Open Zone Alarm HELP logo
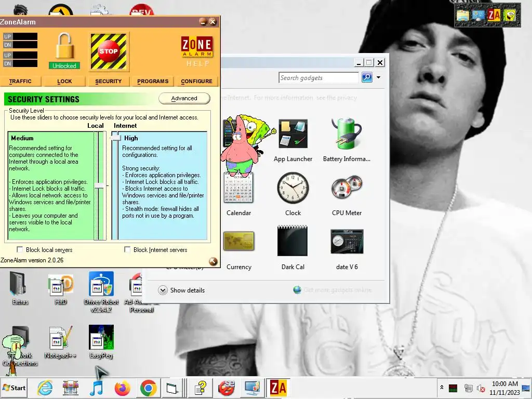 pos(197,51)
